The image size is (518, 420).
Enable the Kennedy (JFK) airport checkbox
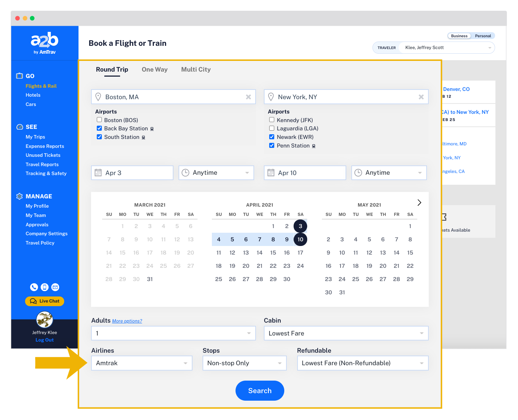coord(272,120)
